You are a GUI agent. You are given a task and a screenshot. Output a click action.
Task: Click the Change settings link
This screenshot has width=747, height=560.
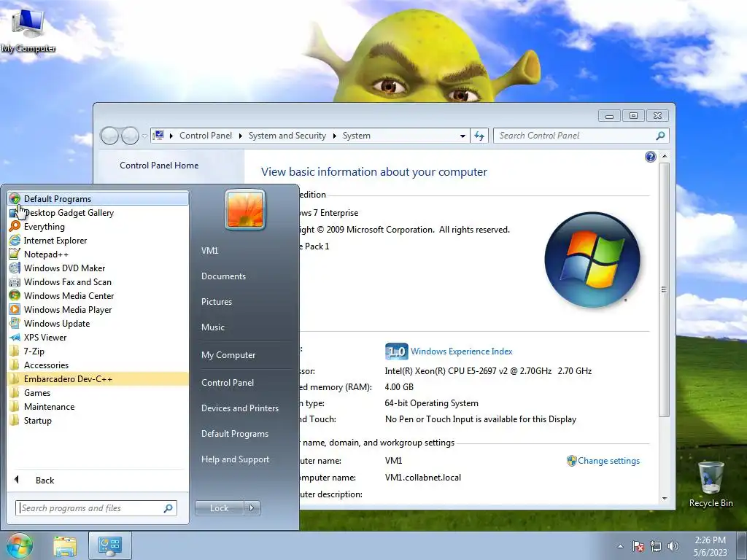(608, 461)
